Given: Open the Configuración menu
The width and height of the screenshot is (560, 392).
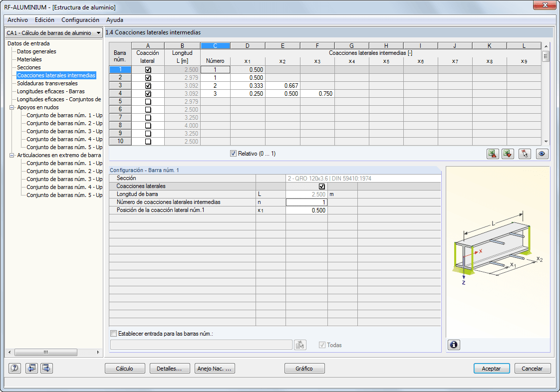Looking at the screenshot, I should click(x=80, y=20).
